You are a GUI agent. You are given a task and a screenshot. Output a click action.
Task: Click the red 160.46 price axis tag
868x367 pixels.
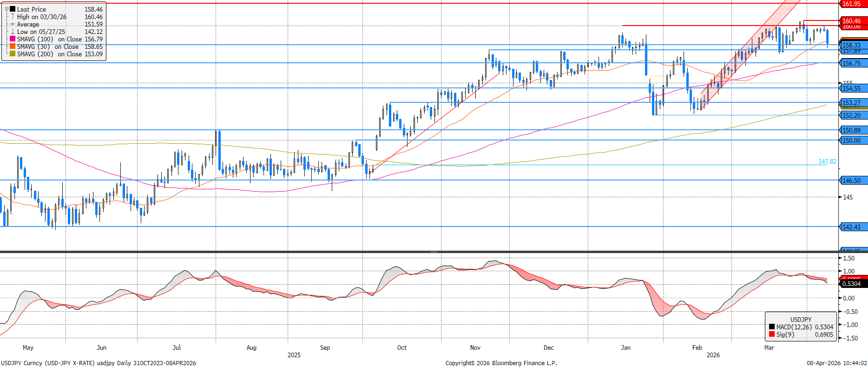point(852,20)
